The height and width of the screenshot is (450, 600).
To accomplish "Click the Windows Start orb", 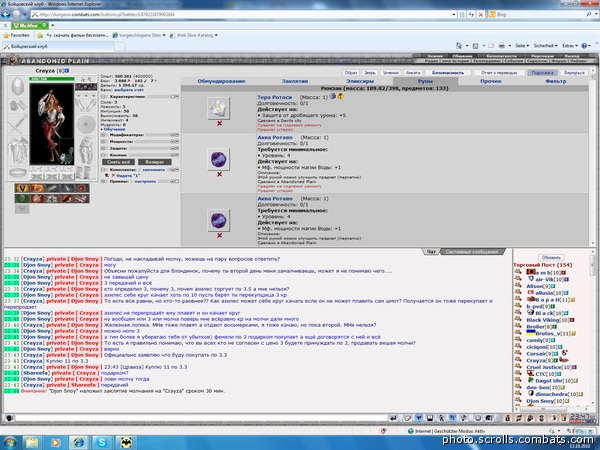I will click(x=9, y=442).
